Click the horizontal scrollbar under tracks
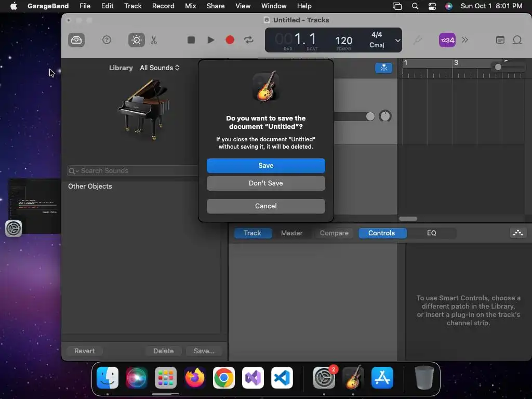This screenshot has width=532, height=399. pos(408,219)
